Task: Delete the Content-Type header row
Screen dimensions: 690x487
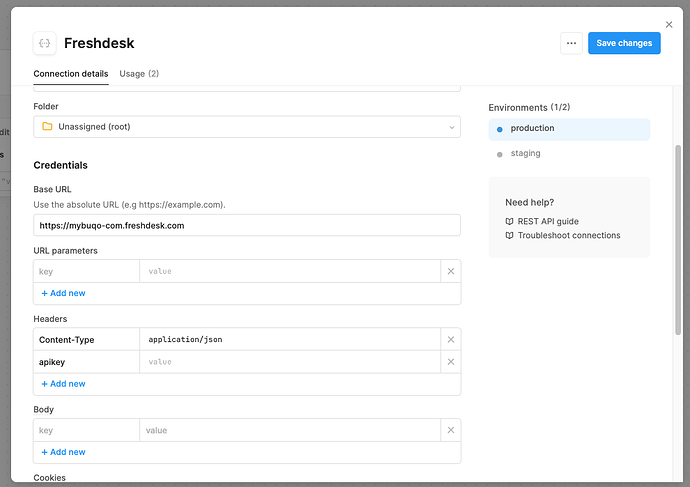Action: 451,340
